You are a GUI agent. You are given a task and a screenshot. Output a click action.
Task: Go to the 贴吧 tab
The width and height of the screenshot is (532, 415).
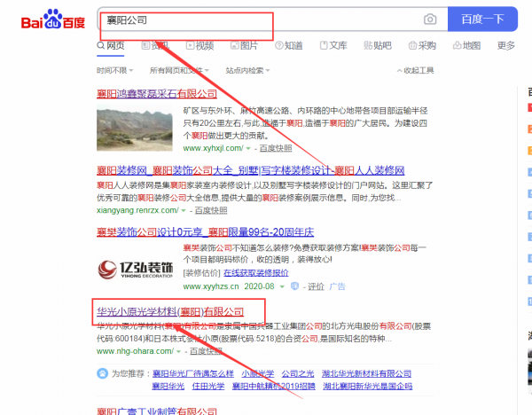[x=378, y=45]
